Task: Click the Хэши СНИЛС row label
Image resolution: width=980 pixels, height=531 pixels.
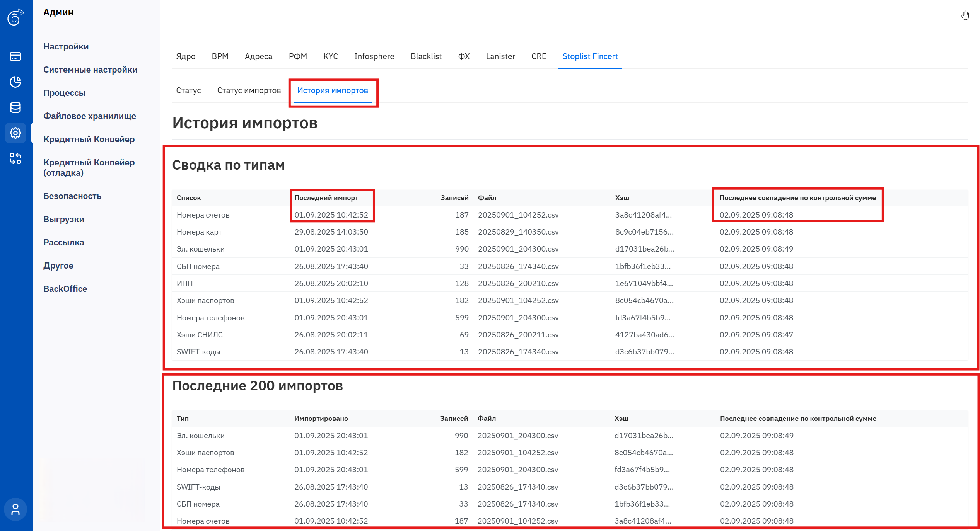Action: [200, 335]
